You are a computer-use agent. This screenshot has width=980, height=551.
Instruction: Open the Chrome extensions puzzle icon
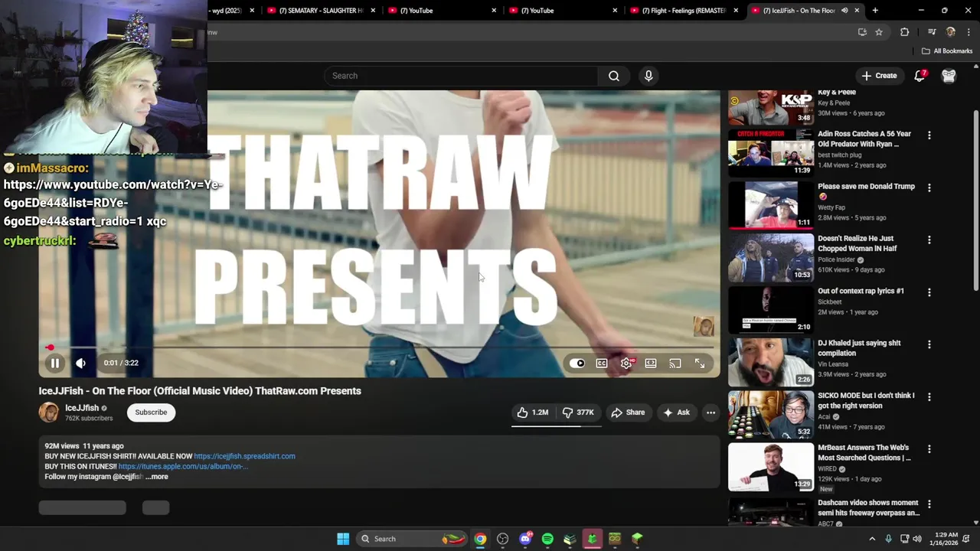click(x=904, y=32)
